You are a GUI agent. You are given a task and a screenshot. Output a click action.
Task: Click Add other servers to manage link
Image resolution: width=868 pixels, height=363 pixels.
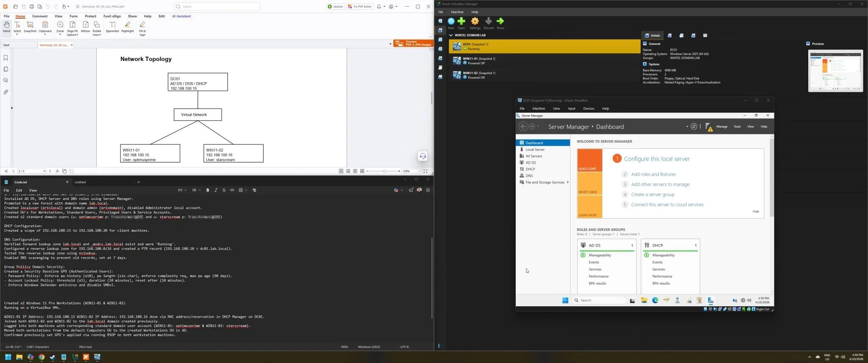[x=660, y=185]
